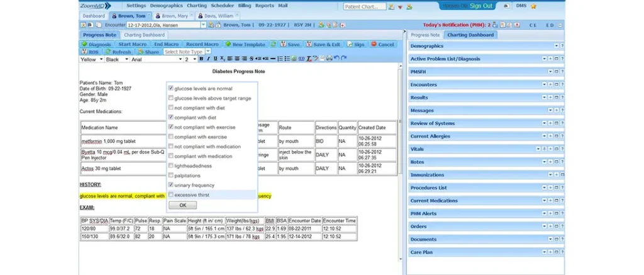Screen dimensions: 644x275
Task: Click the green refresh icon beside New Template
Action: (273, 45)
